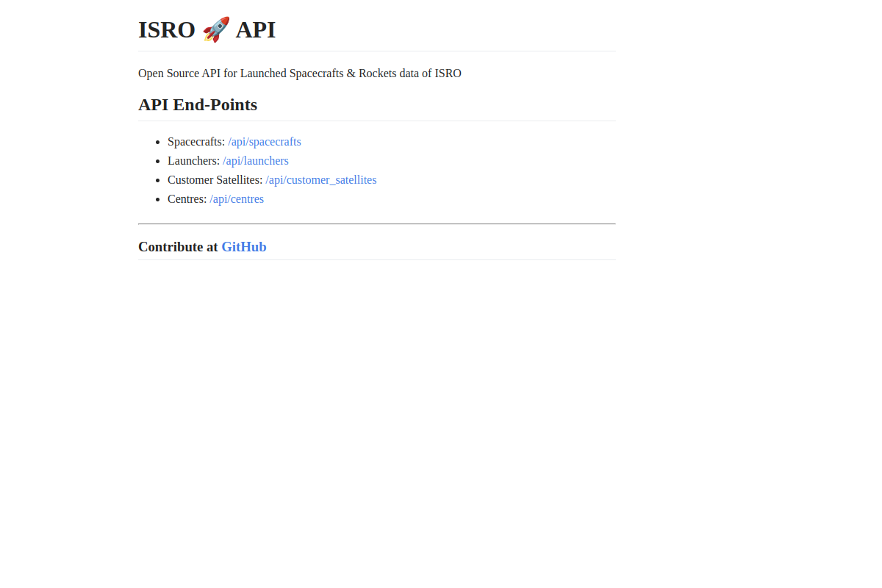This screenshot has width=882, height=588.
Task: Click the 'Centres:' list label
Action: (187, 199)
